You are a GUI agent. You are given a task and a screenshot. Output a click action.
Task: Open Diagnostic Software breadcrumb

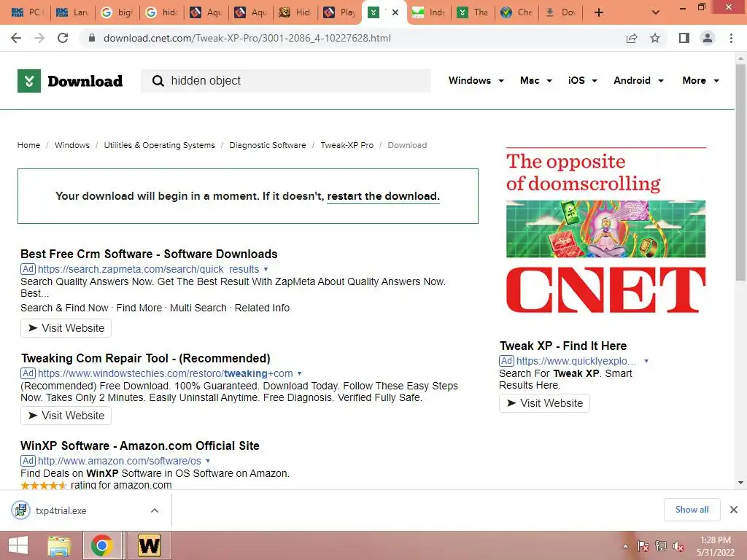coord(267,145)
